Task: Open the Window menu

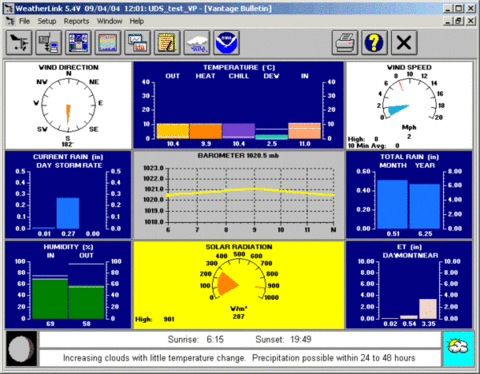Action: (x=109, y=21)
